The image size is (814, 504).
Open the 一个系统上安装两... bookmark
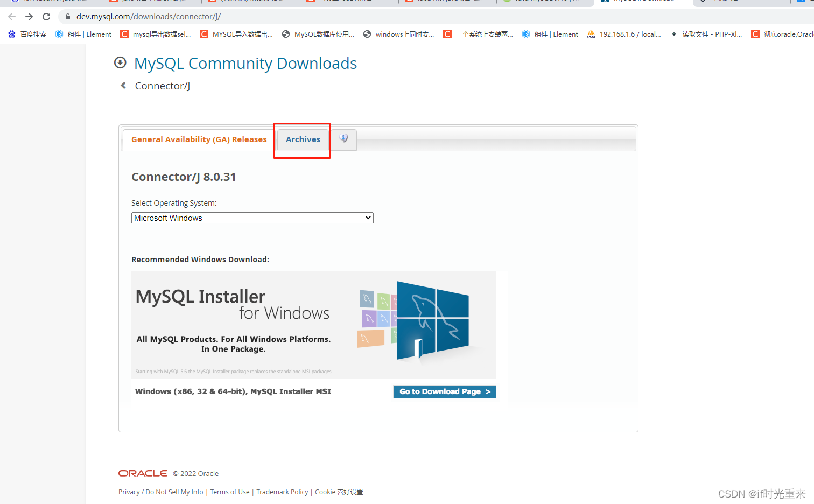pos(478,34)
